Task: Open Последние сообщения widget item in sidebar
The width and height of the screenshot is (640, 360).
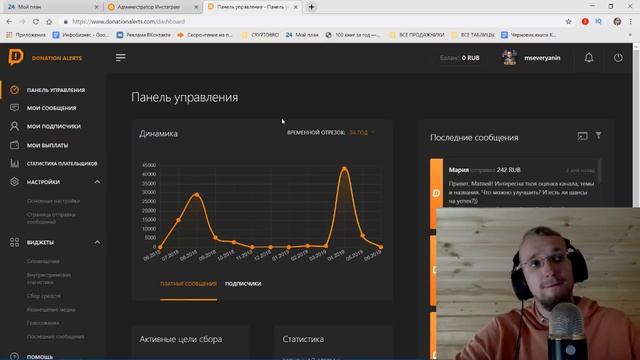Action: pos(56,336)
